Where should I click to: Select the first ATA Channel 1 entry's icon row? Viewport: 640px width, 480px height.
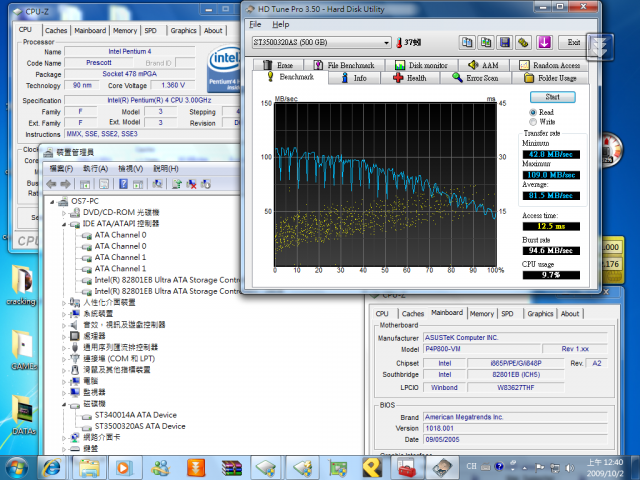click(x=114, y=258)
